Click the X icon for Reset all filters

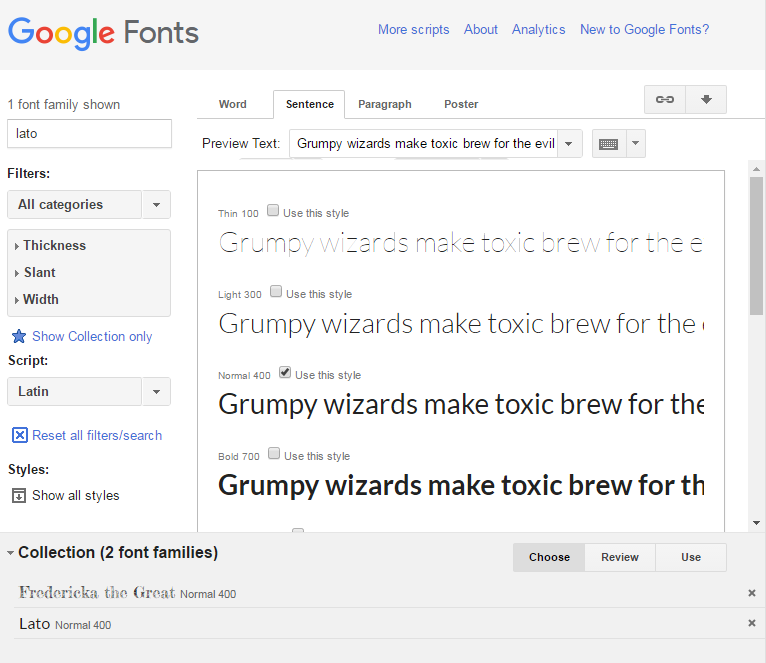[20, 435]
